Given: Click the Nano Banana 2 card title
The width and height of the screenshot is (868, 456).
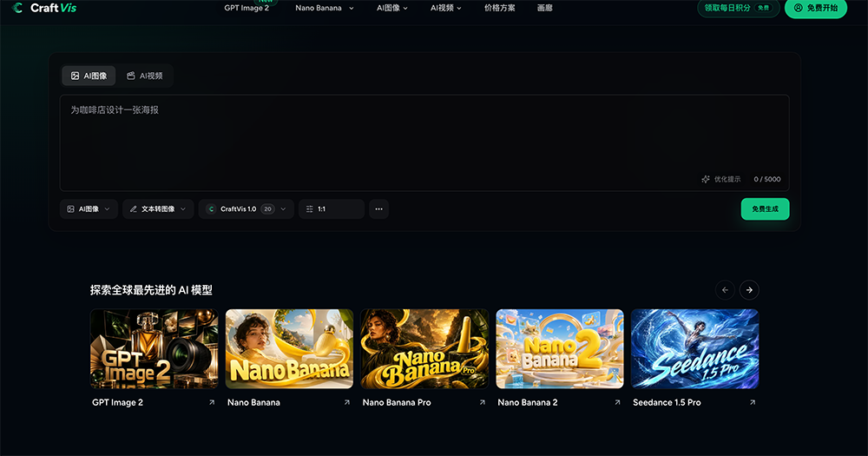Looking at the screenshot, I should click(528, 403).
